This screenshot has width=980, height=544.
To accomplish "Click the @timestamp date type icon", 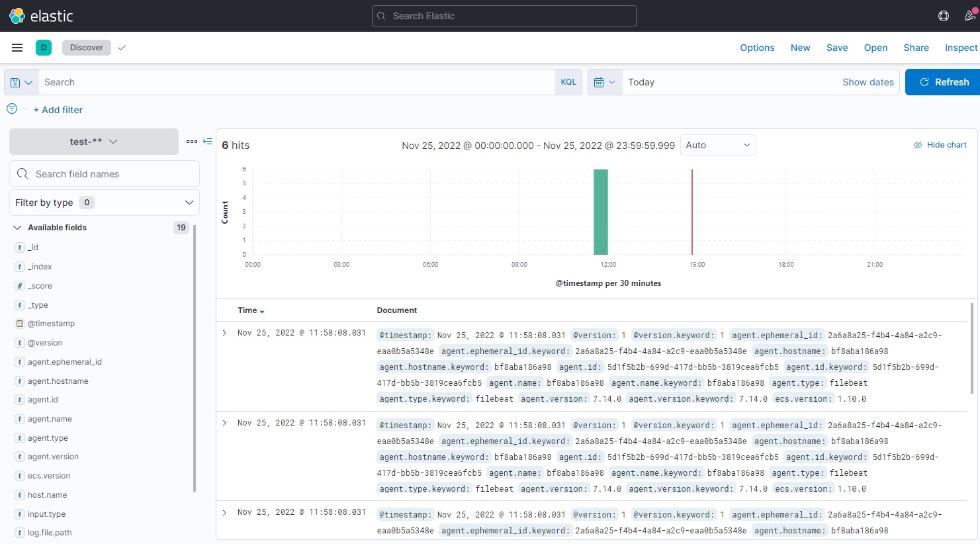I will tap(20, 324).
